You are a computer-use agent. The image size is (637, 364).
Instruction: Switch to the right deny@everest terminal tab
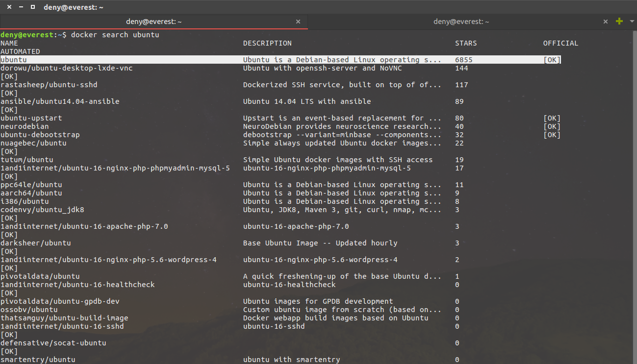pos(461,21)
